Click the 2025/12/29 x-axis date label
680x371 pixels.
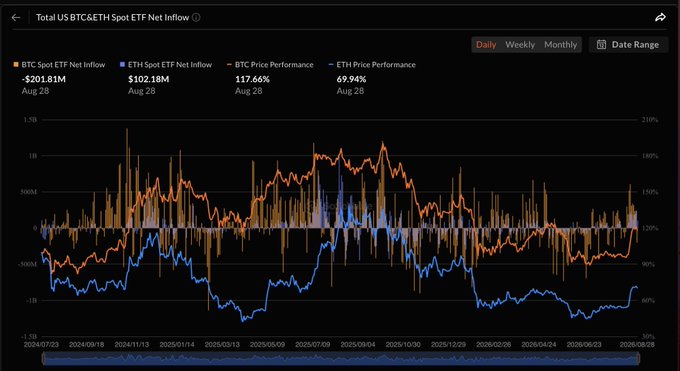click(x=448, y=345)
